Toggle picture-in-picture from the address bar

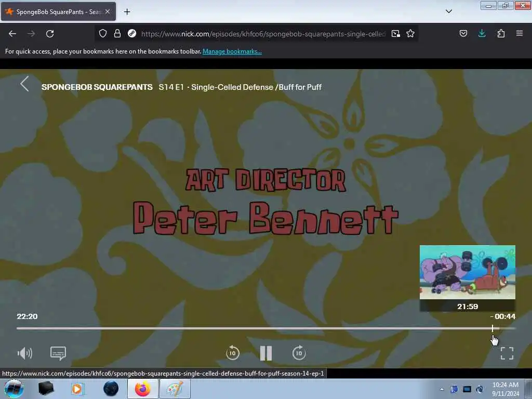[395, 33]
